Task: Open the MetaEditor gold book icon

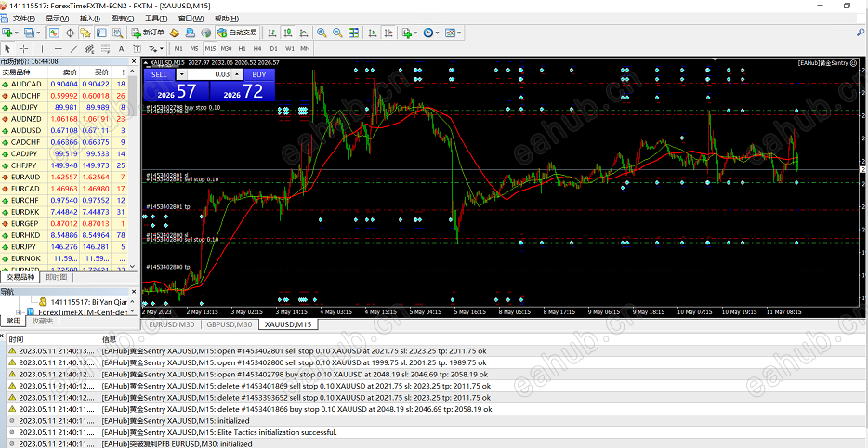Action: (x=175, y=33)
